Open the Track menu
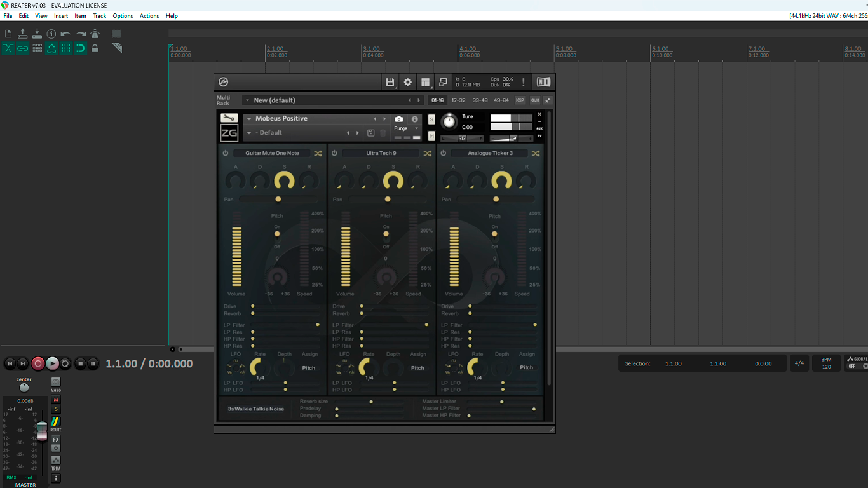The height and width of the screenshot is (488, 868). coord(100,16)
